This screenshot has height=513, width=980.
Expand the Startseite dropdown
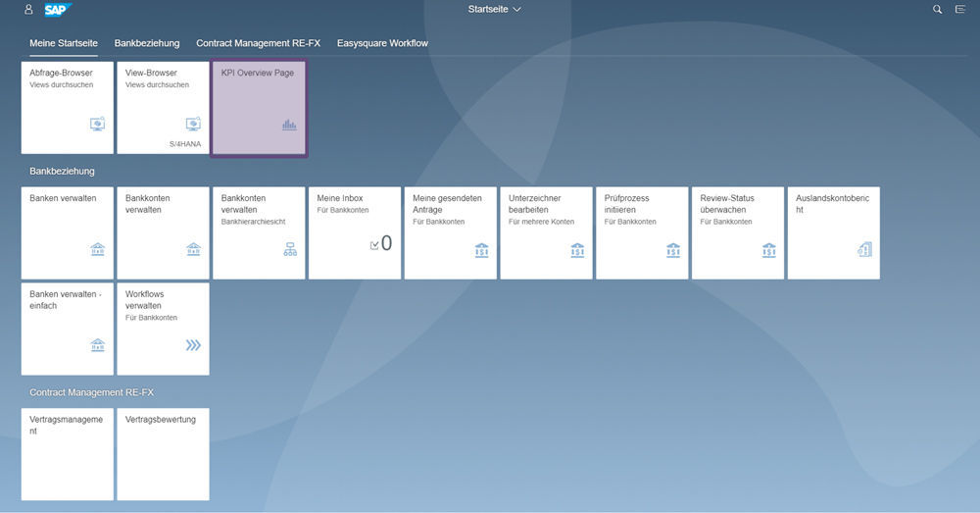click(x=494, y=10)
